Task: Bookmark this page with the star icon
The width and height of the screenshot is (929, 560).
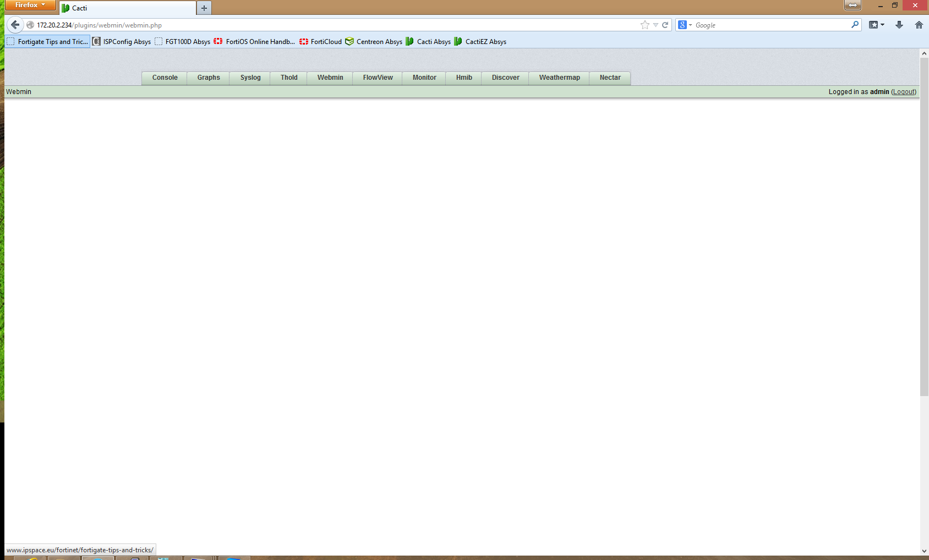Action: [x=645, y=25]
